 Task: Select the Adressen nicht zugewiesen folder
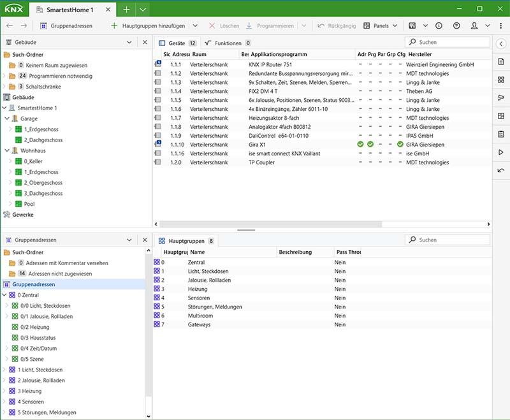point(60,273)
